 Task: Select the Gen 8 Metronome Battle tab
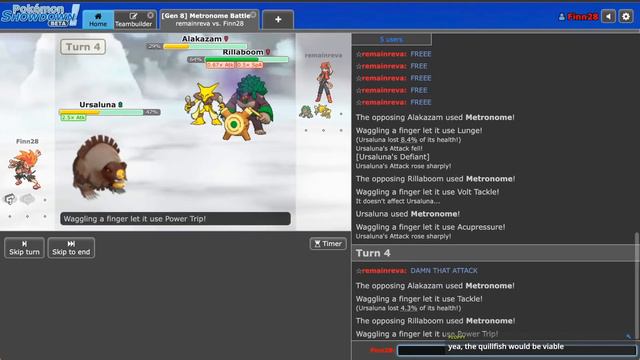click(209, 20)
